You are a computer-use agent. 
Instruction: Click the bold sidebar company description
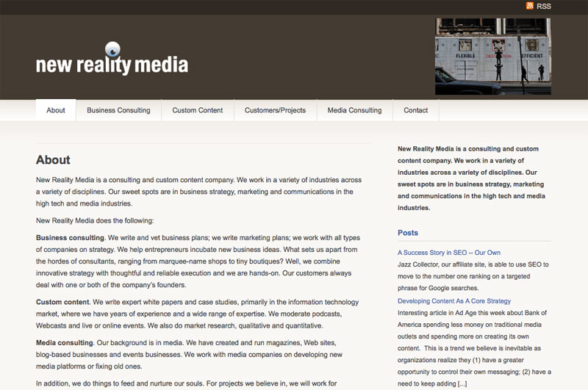click(x=471, y=178)
